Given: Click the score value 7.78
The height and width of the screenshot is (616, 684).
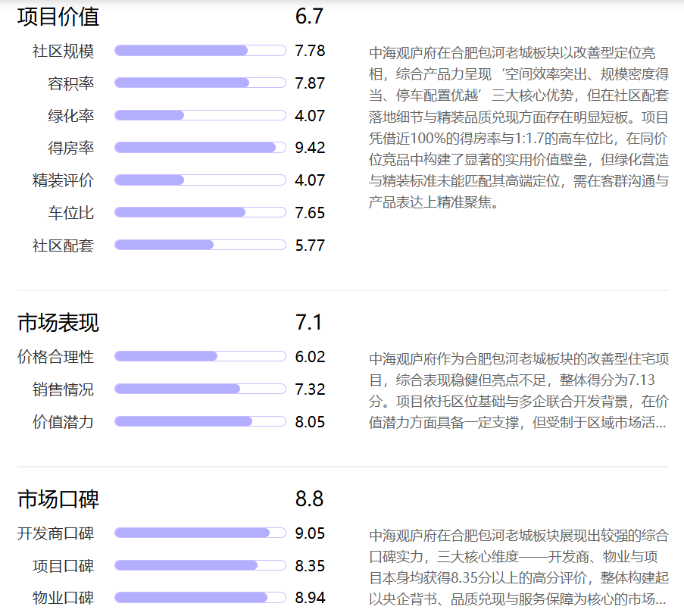Looking at the screenshot, I should (310, 51).
